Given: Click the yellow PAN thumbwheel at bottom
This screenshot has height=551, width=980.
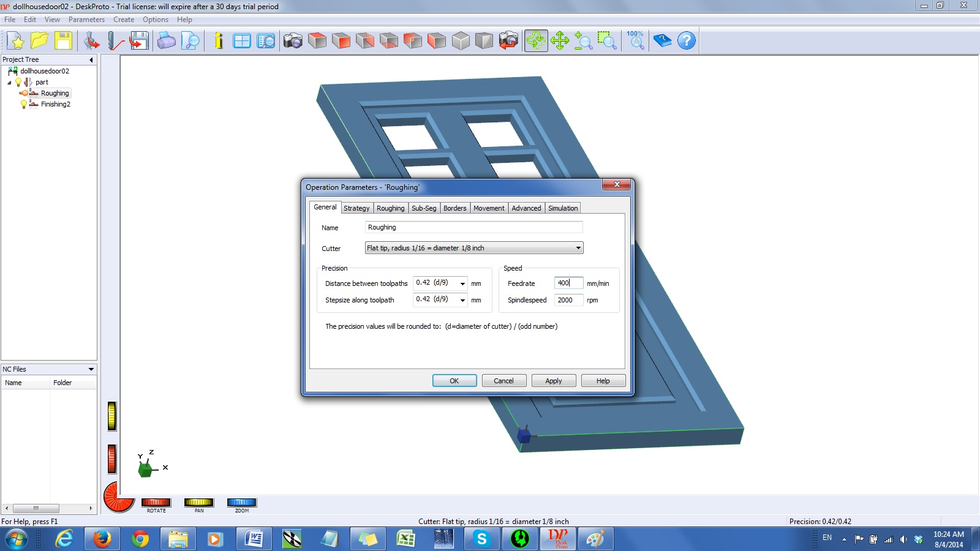Looking at the screenshot, I should pos(199,503).
